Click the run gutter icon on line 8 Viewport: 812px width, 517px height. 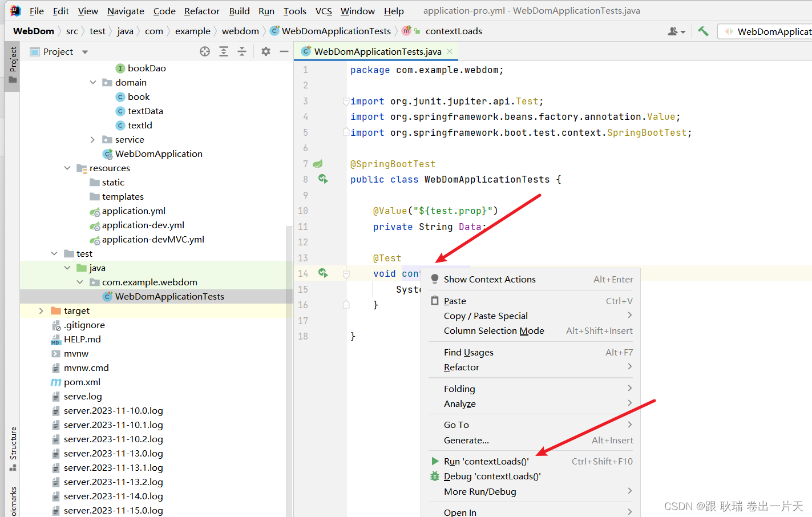click(x=323, y=179)
